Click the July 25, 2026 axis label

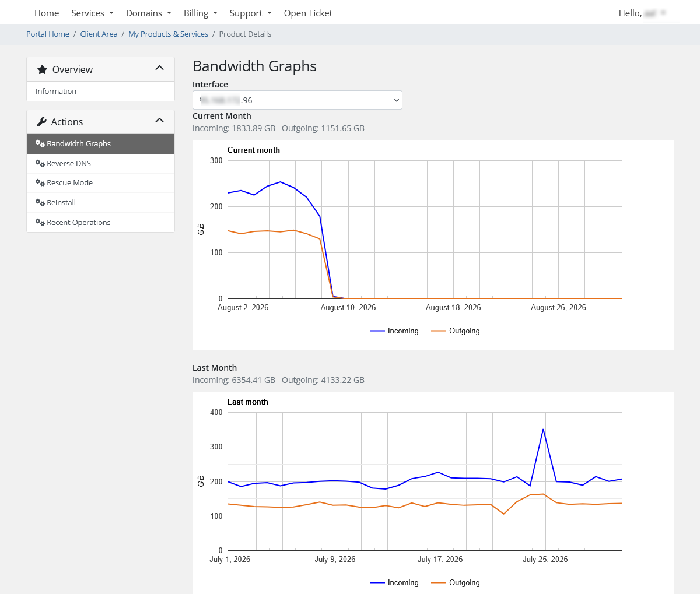point(545,559)
